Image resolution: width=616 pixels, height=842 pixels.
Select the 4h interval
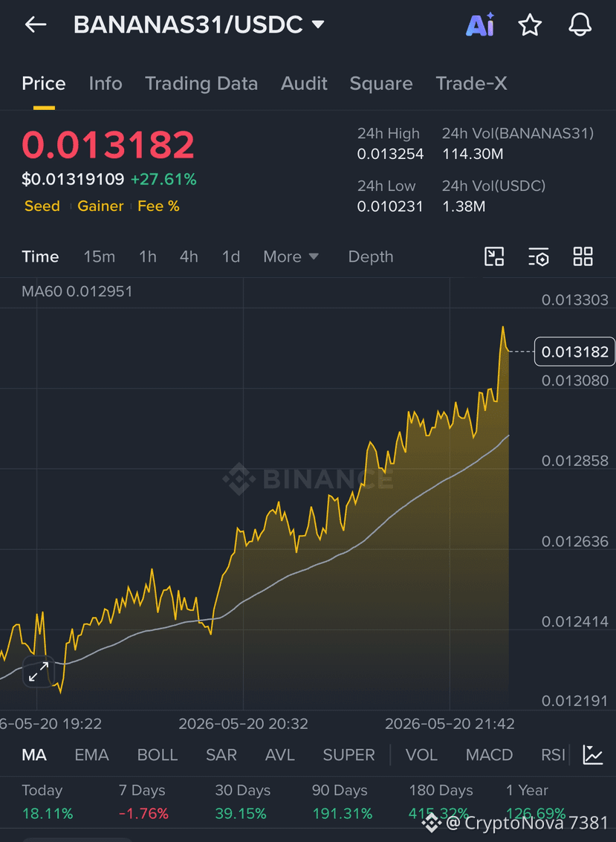pos(189,256)
